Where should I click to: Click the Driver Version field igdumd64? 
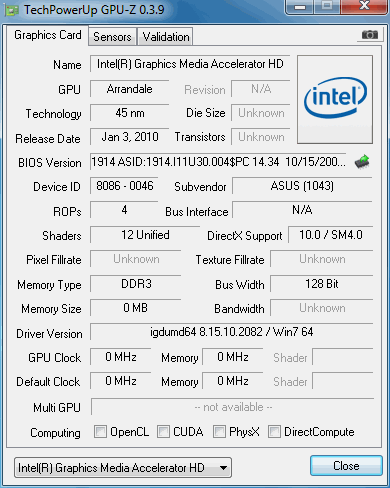(231, 332)
